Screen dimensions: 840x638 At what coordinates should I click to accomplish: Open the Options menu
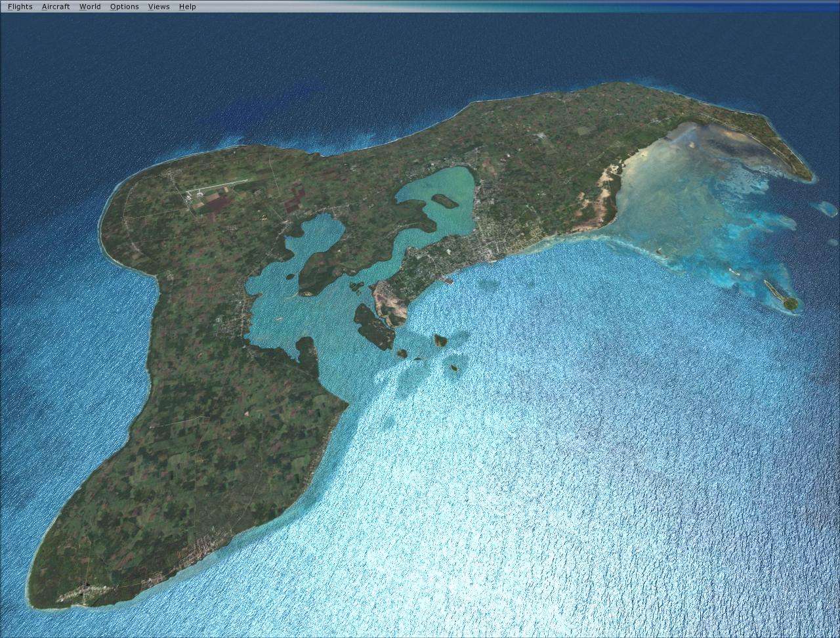point(124,7)
